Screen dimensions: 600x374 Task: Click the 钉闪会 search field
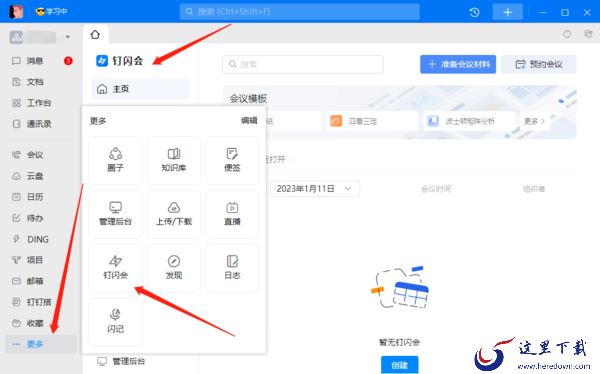(x=303, y=64)
